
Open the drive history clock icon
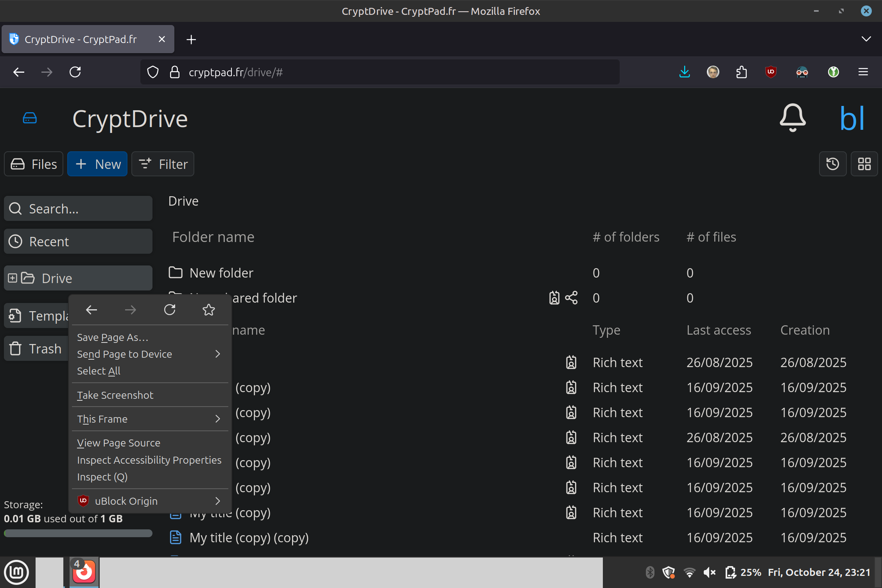coord(832,164)
